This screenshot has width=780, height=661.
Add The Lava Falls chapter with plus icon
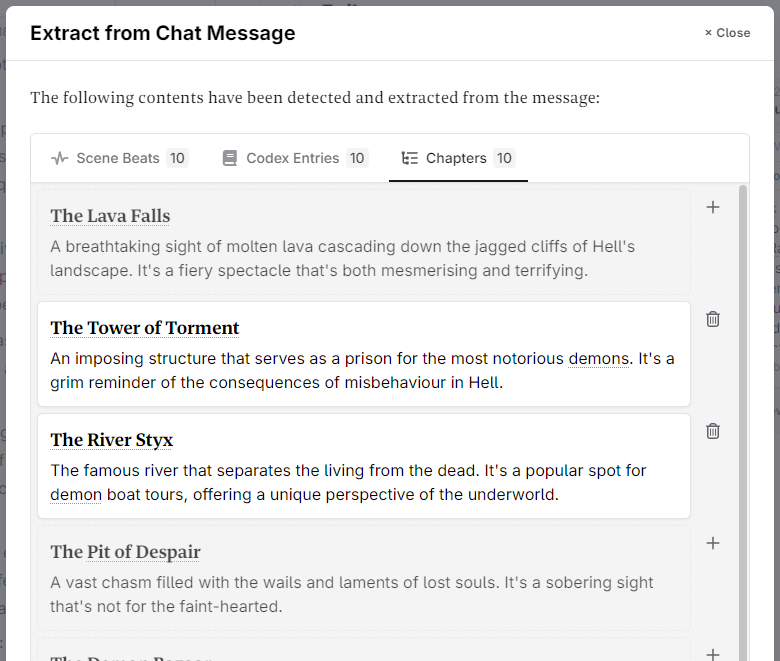point(713,207)
